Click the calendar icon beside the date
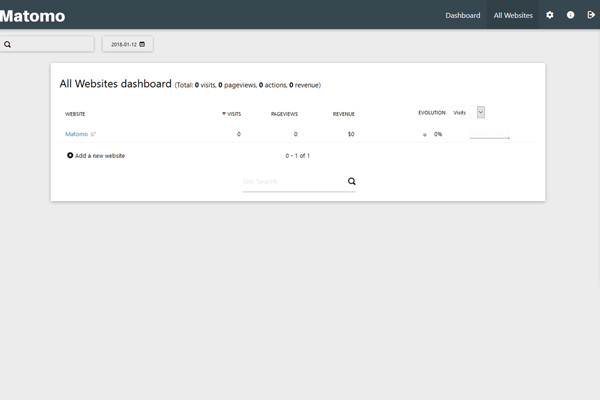Screen dimensions: 600x400 [x=142, y=45]
